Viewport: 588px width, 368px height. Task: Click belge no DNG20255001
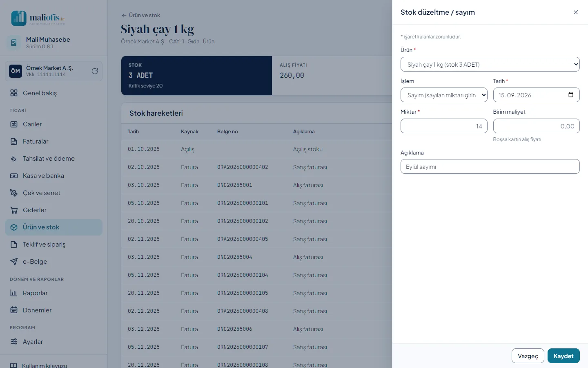[x=235, y=185]
